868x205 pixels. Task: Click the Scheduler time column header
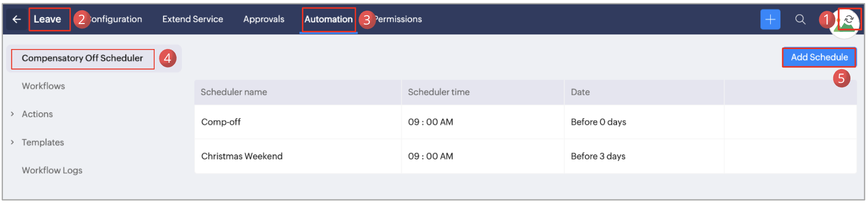pyautogui.click(x=438, y=92)
